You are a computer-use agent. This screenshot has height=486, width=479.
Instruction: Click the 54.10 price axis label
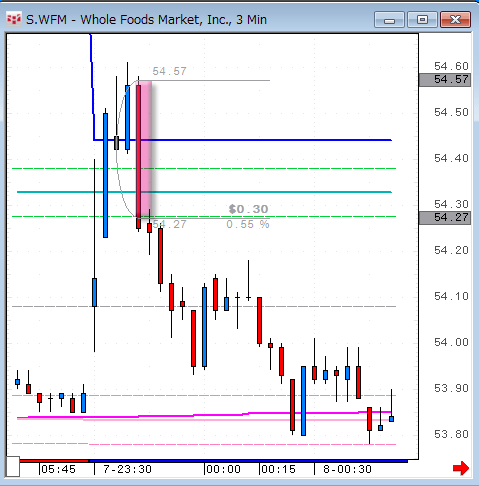pyautogui.click(x=451, y=296)
